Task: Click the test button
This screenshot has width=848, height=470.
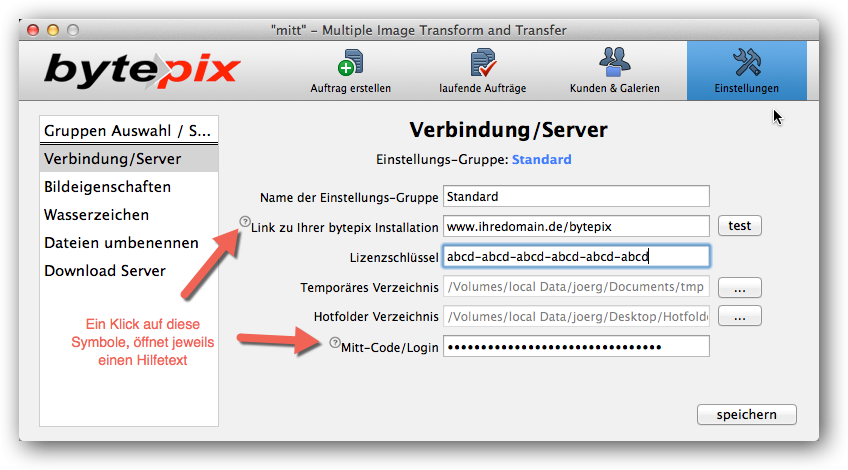Action: tap(739, 226)
